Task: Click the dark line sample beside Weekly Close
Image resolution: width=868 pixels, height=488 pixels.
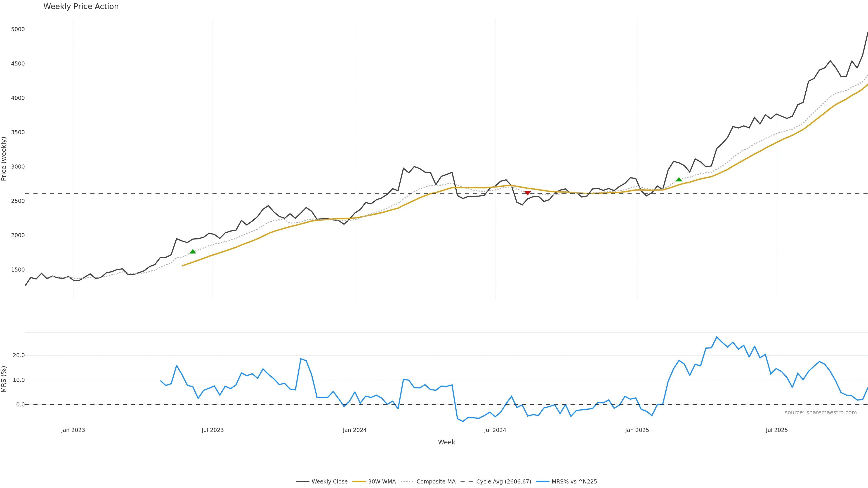Action: [302, 482]
